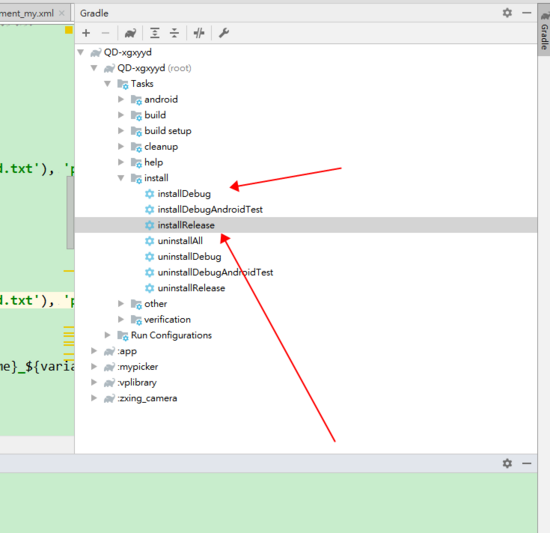The width and height of the screenshot is (550, 533).
Task: Click the Tasks folder icon
Action: pyautogui.click(x=123, y=84)
